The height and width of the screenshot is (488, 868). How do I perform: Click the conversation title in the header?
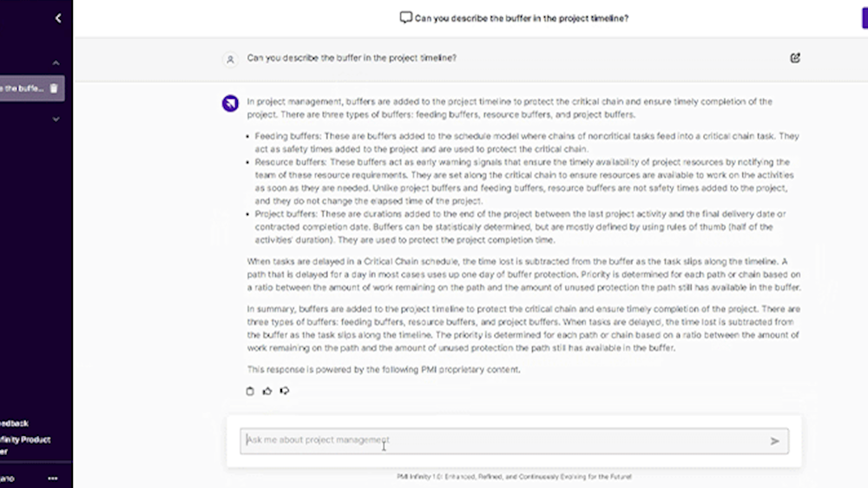coord(521,18)
